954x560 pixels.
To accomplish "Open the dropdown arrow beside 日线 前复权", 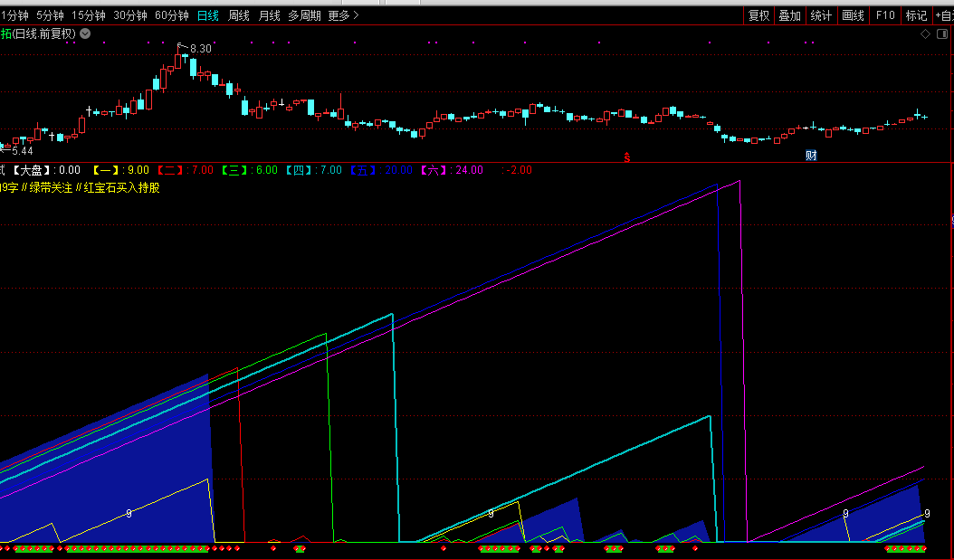I will [x=85, y=33].
